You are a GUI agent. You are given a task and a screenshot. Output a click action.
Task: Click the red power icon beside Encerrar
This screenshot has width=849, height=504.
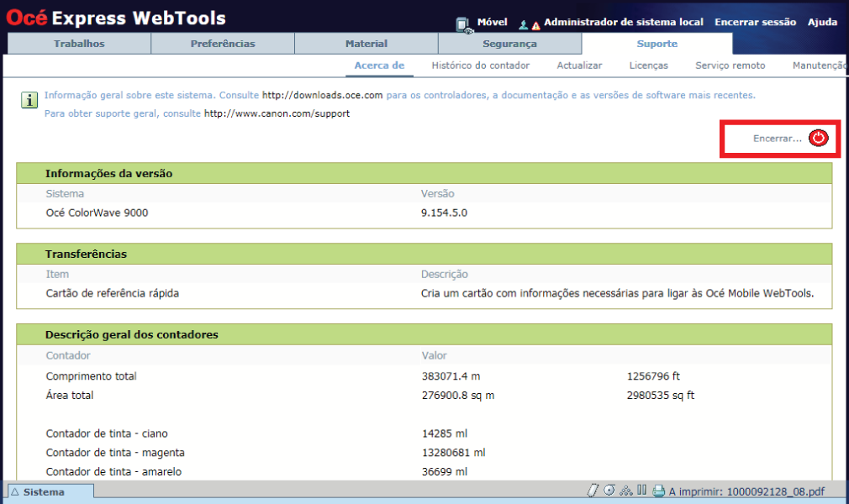pos(818,138)
